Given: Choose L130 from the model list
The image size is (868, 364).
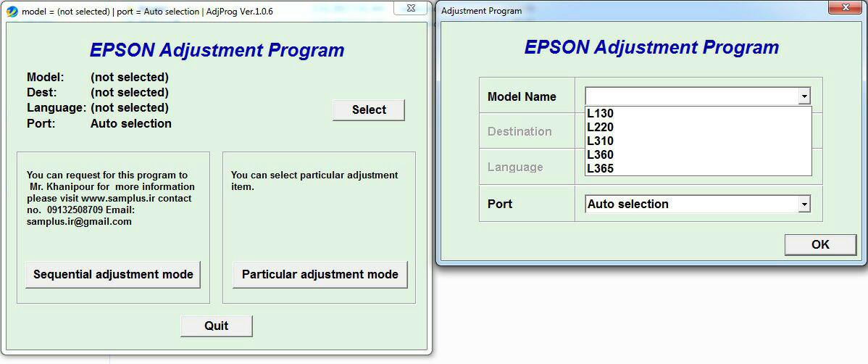Looking at the screenshot, I should pos(698,114).
